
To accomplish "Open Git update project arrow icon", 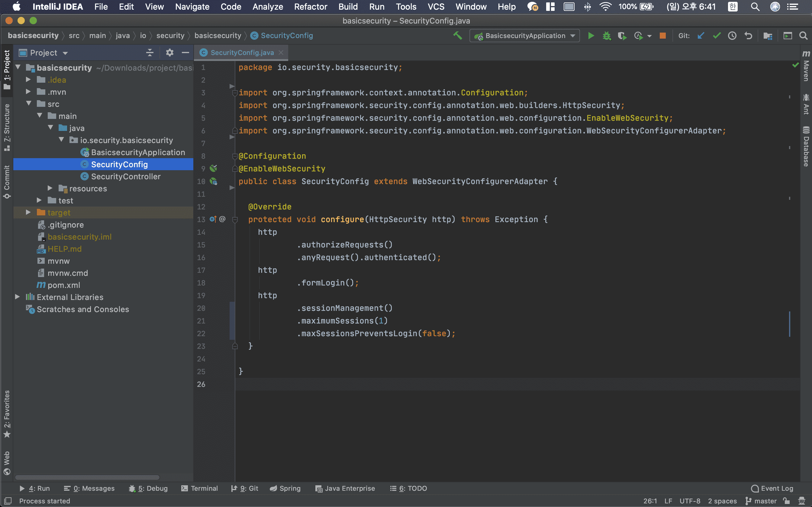I will [x=701, y=36].
